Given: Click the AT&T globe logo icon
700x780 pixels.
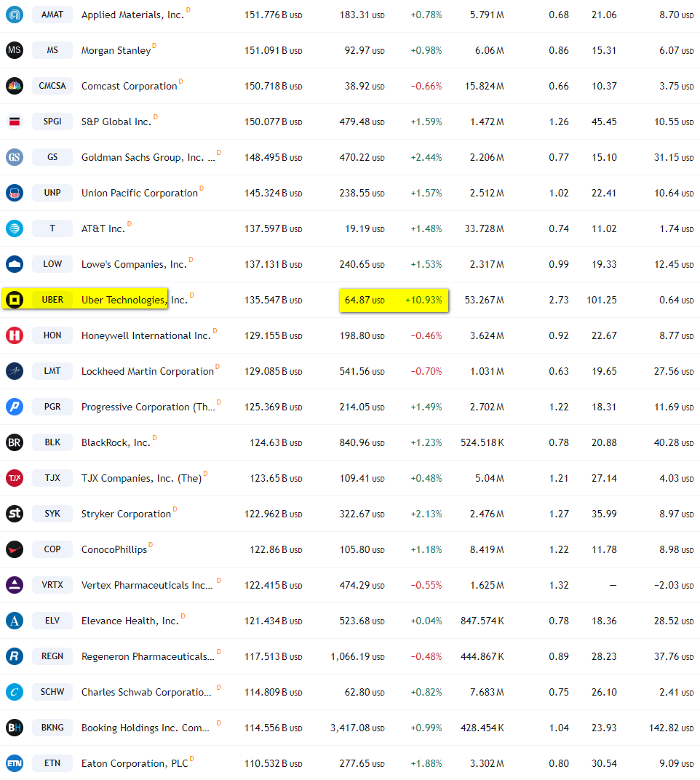Looking at the screenshot, I should tap(15, 228).
